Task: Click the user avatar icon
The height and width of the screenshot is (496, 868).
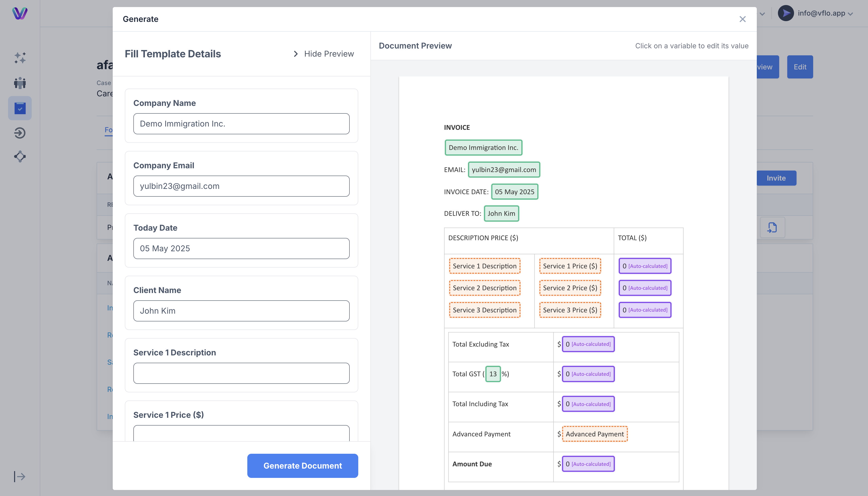Action: (786, 13)
